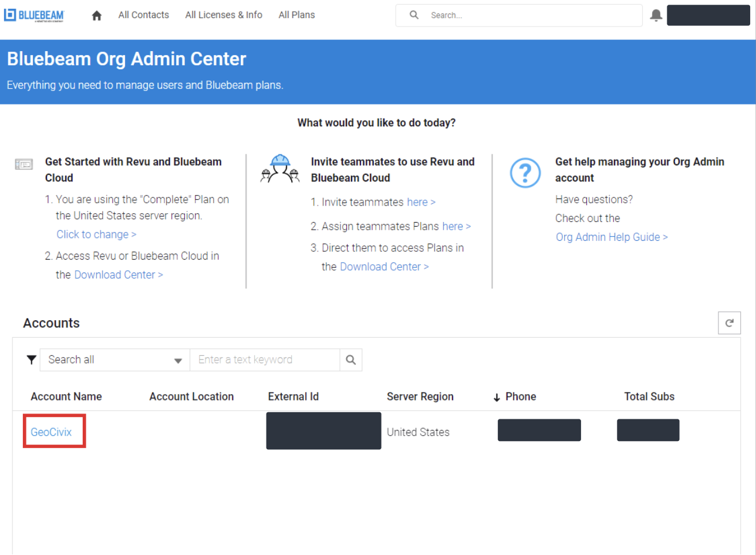Click the United States server region cell
756x555 pixels.
coord(418,432)
